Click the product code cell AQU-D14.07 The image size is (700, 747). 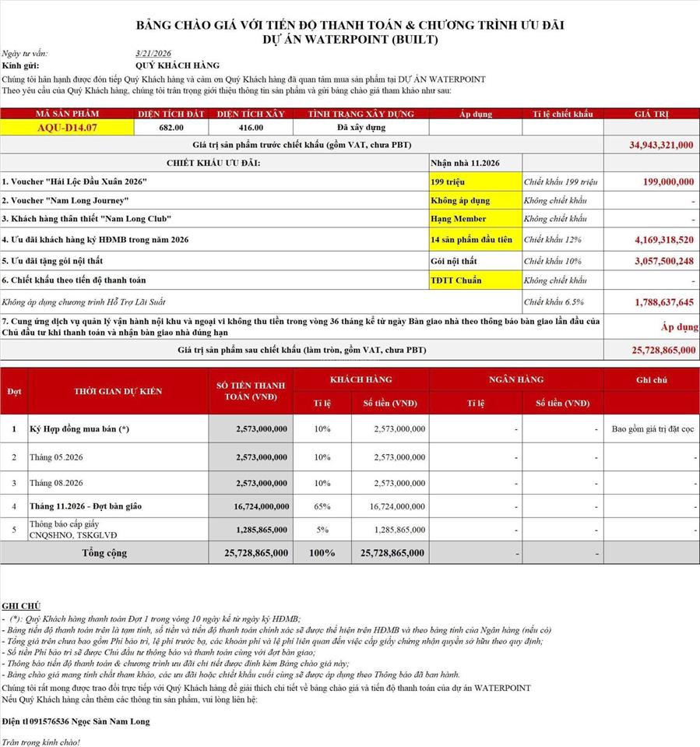[68, 127]
